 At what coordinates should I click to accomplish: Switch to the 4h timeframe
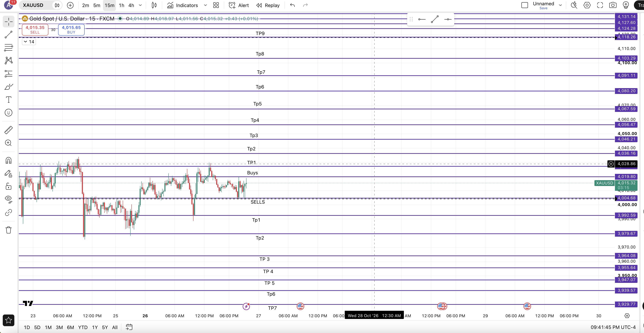(131, 5)
